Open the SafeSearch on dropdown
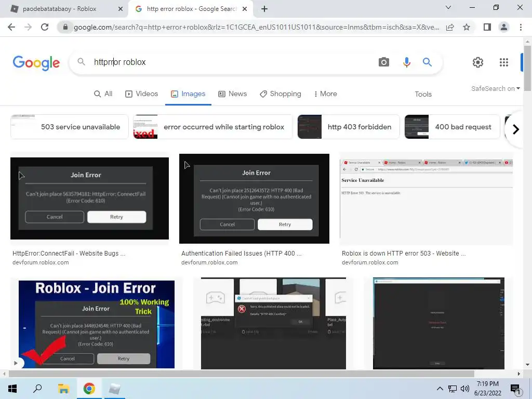This screenshot has height=399, width=532. click(x=495, y=88)
